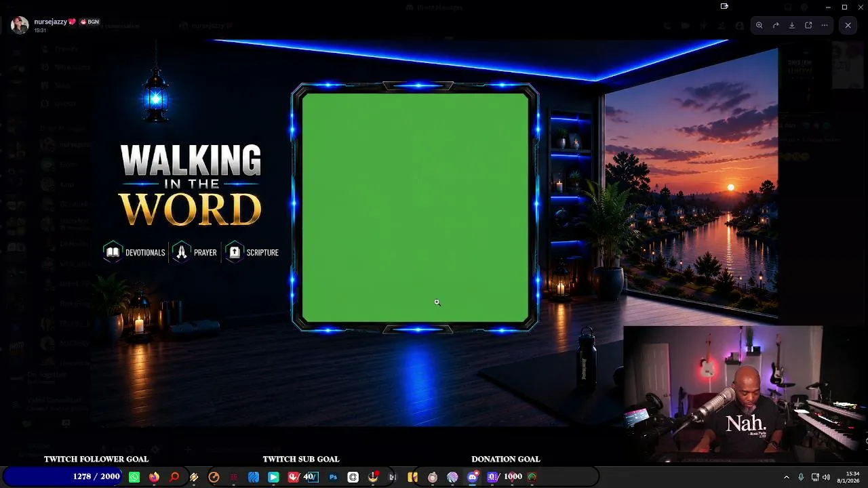The image size is (868, 488).
Task: Open the three-dot more options menu
Action: [825, 25]
